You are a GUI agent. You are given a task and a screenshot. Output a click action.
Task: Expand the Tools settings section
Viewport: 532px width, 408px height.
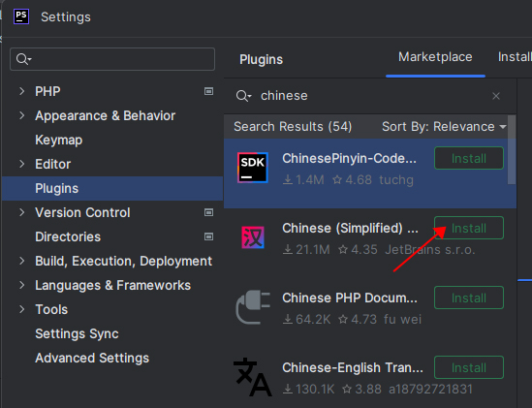pos(22,309)
